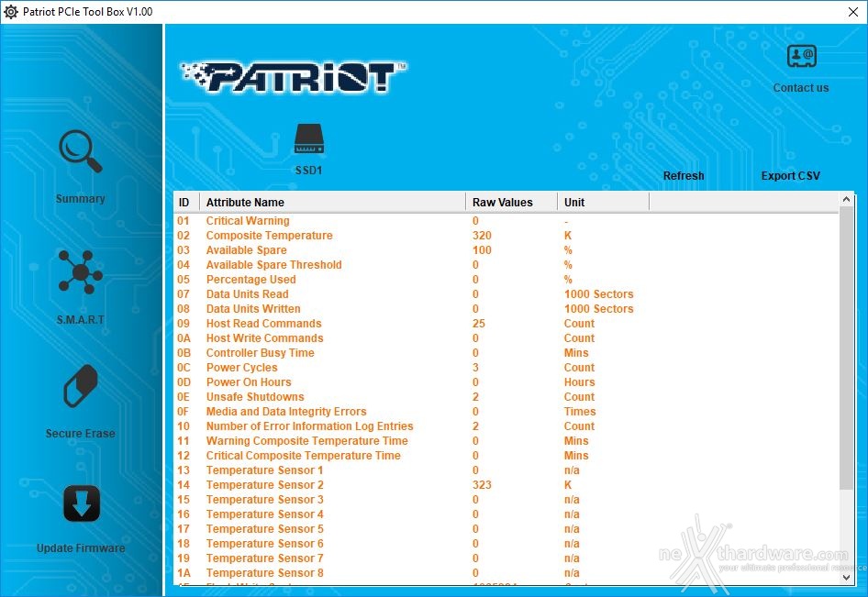
Task: Select the Data Units Read row
Action: (x=506, y=293)
